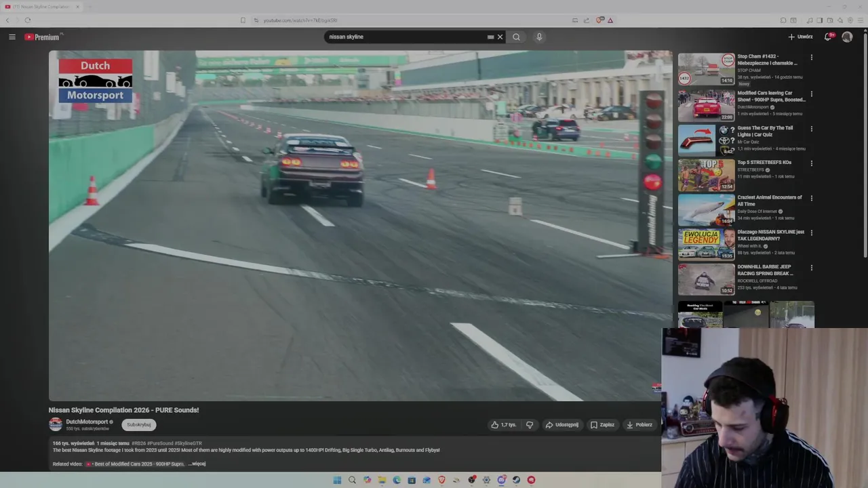
Task: Click the 'Top 5 STREETBEEFS KOs' title text
Action: pos(764,163)
